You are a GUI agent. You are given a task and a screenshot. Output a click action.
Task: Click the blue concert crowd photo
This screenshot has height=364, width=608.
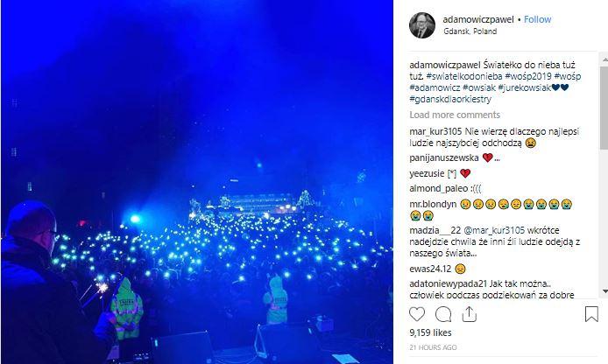click(x=197, y=182)
